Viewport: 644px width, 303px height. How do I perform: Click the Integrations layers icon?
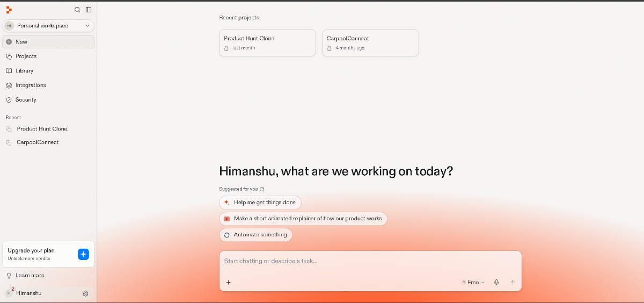tap(9, 85)
